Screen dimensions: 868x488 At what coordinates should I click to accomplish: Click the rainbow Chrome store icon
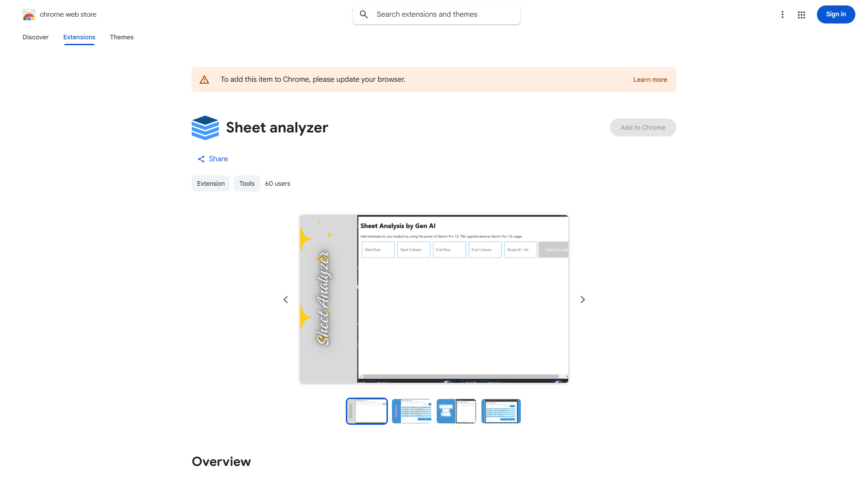pyautogui.click(x=29, y=15)
